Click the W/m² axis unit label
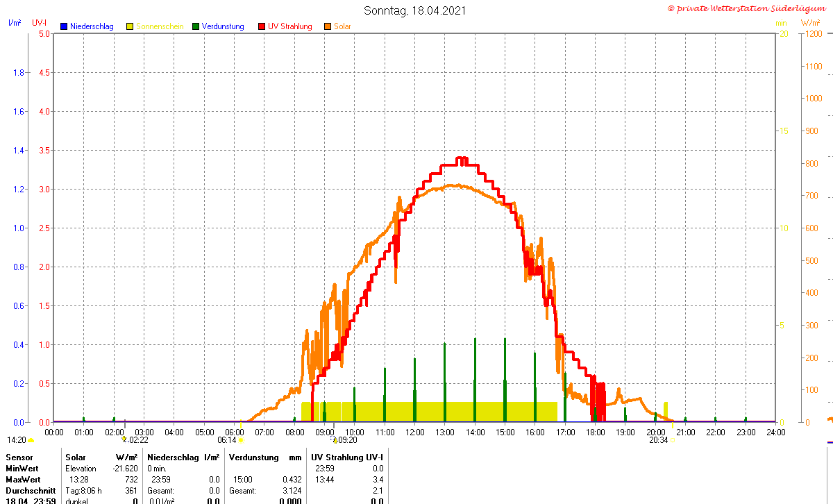833x504 pixels. pyautogui.click(x=811, y=23)
